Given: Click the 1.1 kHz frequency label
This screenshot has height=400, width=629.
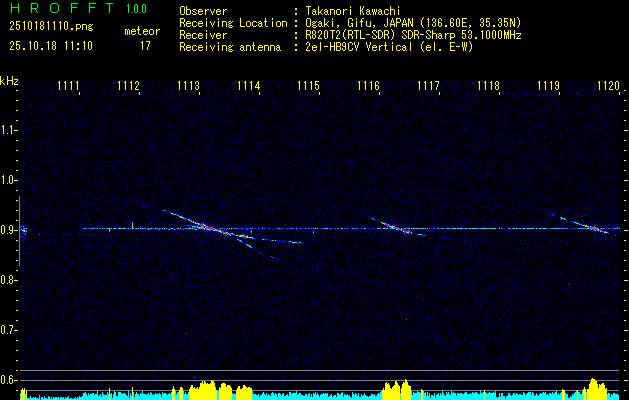Looking at the screenshot, I should click(x=7, y=130).
